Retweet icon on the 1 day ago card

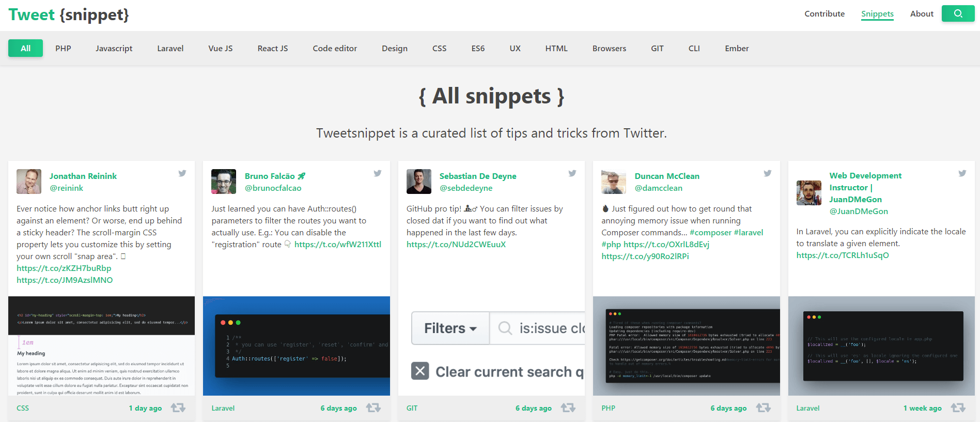pos(178,408)
